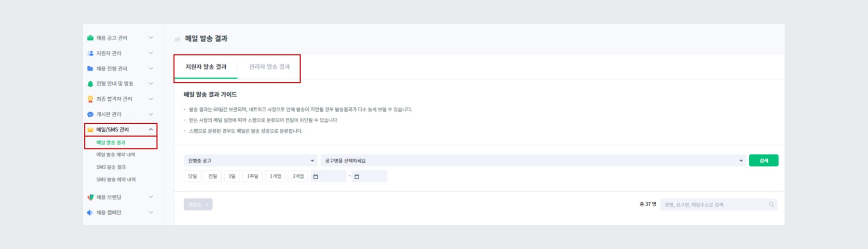Expand the 채용 공고 관리 chevron

click(x=151, y=38)
